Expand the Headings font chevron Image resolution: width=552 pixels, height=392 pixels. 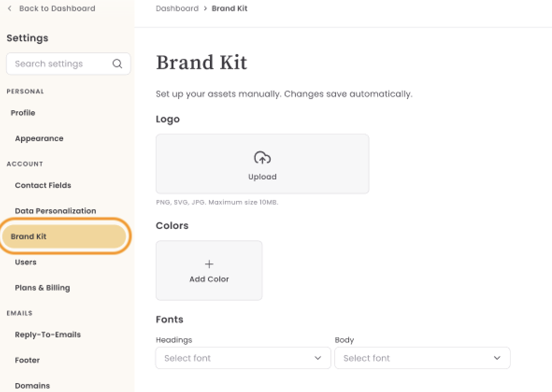[318, 358]
